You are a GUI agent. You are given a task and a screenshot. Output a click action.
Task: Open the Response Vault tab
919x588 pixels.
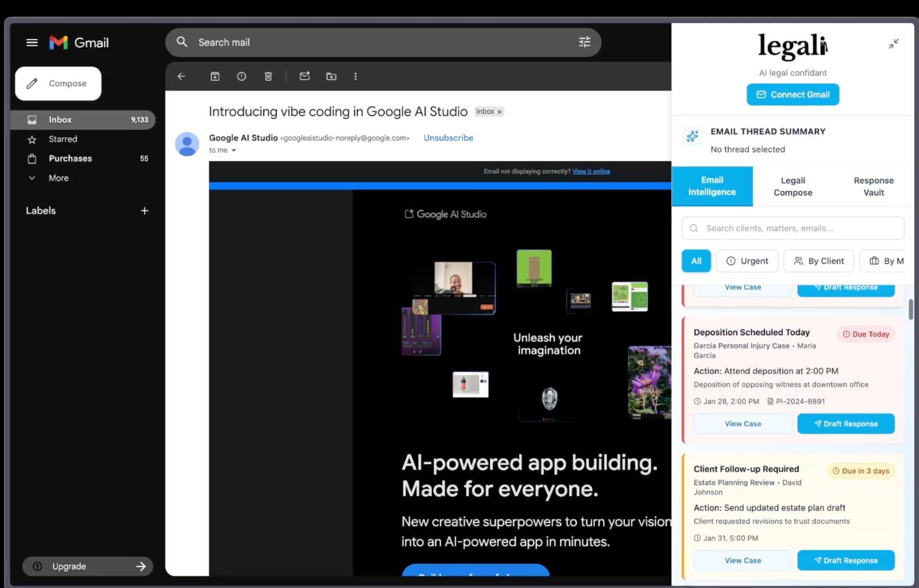[873, 186]
